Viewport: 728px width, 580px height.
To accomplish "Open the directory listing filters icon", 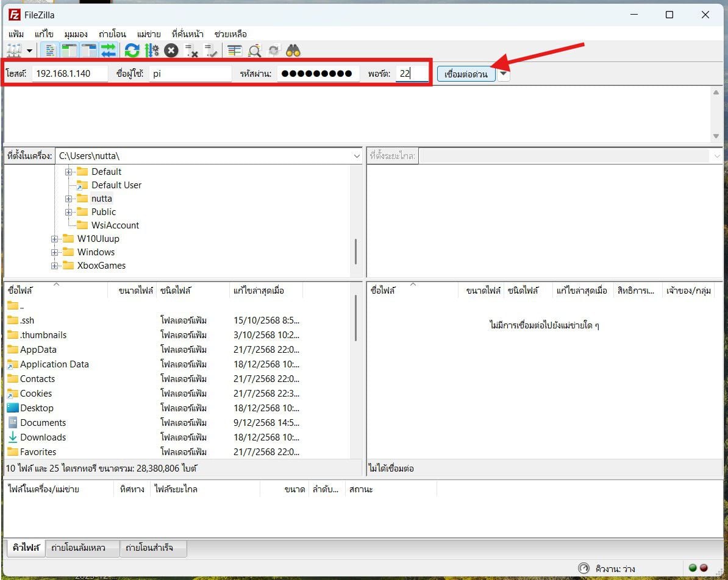I will coord(235,50).
